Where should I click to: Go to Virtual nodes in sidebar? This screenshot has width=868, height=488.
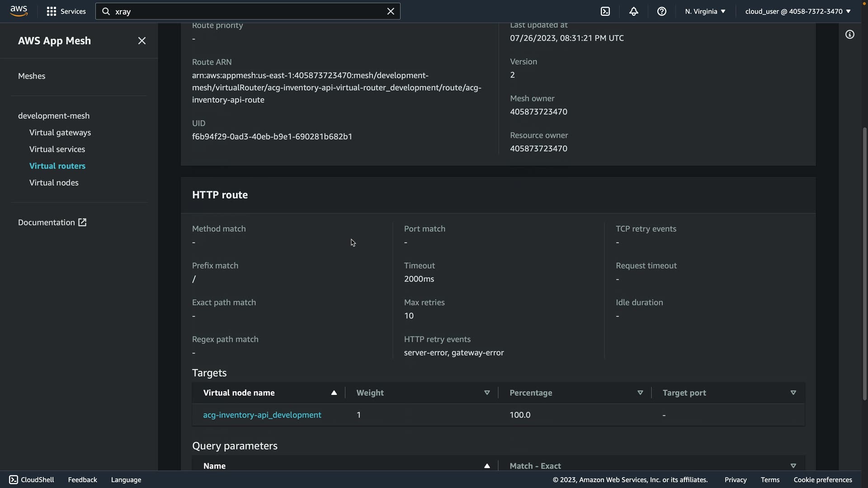(54, 183)
